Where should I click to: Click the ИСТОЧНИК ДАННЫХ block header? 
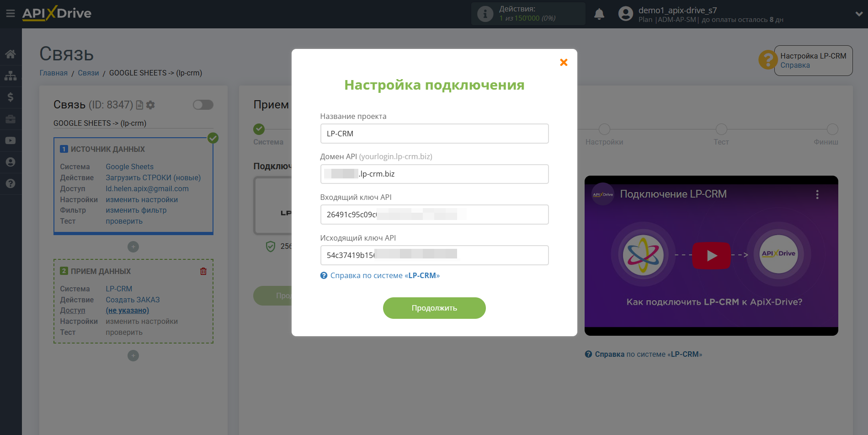coord(102,149)
